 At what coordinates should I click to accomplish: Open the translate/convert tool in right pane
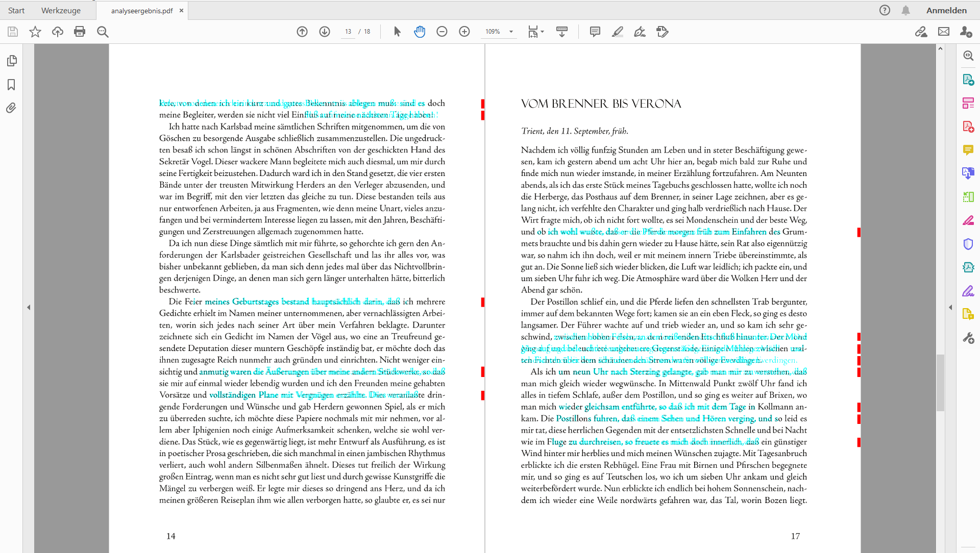968,173
